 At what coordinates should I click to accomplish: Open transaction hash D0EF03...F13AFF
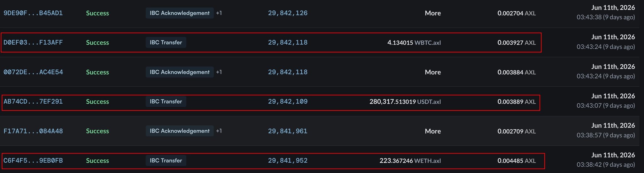pos(33,42)
